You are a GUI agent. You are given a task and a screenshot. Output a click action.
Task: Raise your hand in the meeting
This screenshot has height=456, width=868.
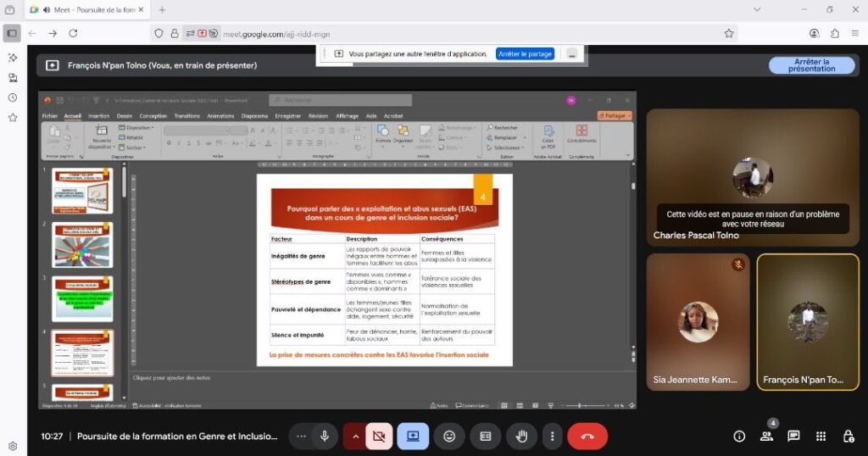pos(522,436)
